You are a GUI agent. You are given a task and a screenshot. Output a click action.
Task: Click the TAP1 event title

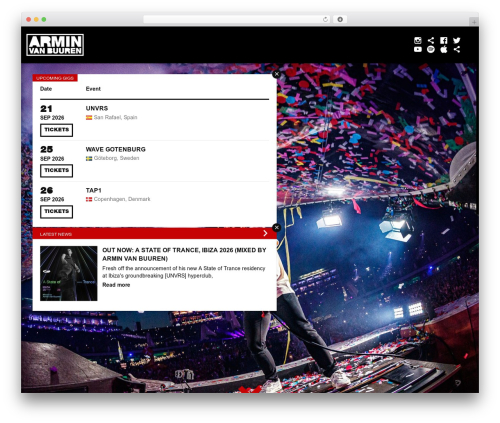coord(93,190)
